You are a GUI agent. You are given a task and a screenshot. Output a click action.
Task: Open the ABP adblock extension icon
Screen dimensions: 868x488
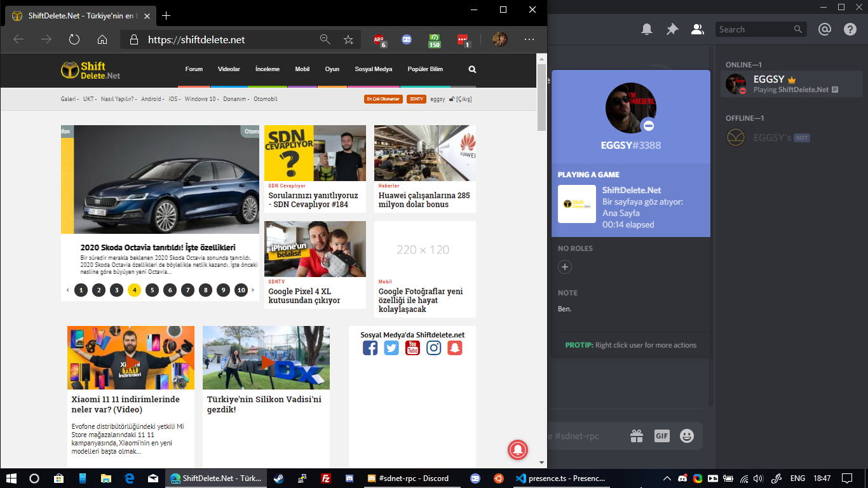379,40
